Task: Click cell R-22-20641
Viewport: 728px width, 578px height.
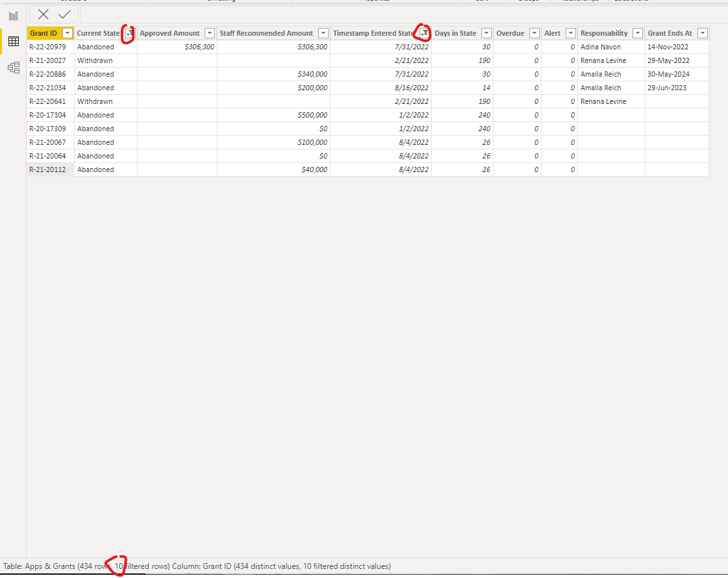Action: pyautogui.click(x=51, y=101)
